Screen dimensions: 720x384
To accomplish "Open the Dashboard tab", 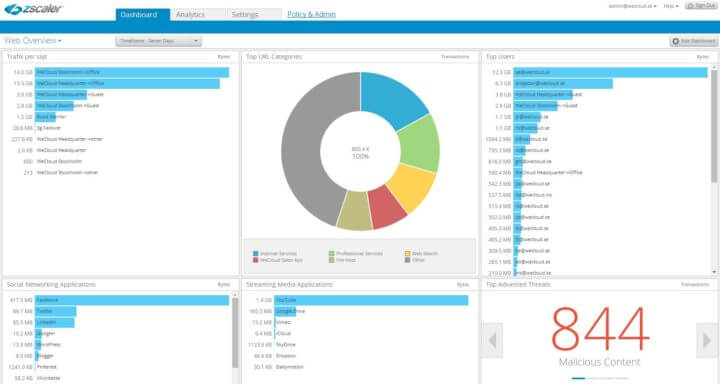I will click(142, 15).
